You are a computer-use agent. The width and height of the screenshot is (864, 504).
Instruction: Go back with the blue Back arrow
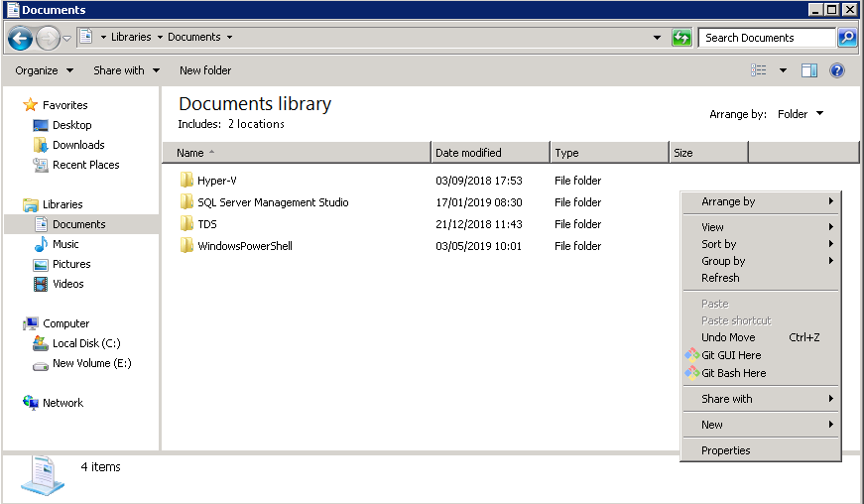point(21,38)
